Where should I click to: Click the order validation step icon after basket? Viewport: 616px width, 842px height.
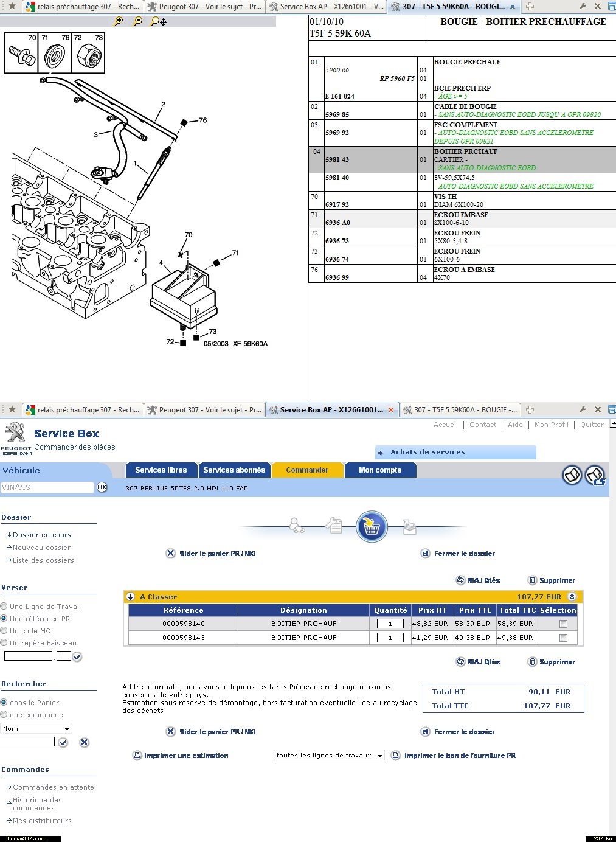pyautogui.click(x=410, y=526)
